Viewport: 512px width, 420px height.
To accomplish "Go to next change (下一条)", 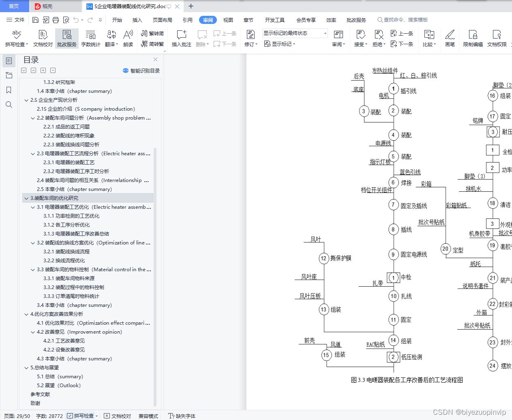I will (x=402, y=44).
